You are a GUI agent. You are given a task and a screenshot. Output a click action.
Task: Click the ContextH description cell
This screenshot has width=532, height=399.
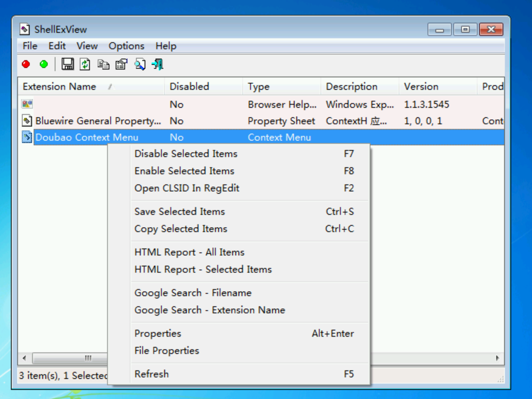356,121
